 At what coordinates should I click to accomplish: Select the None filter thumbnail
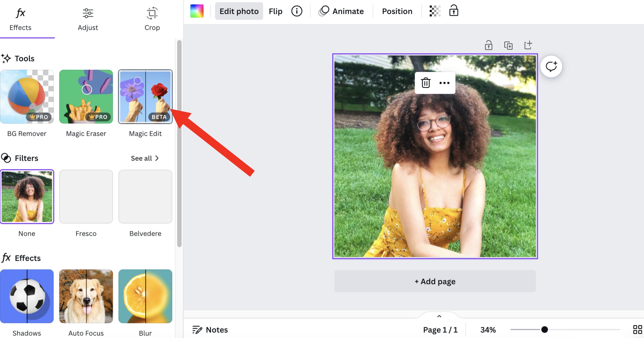[x=27, y=197]
